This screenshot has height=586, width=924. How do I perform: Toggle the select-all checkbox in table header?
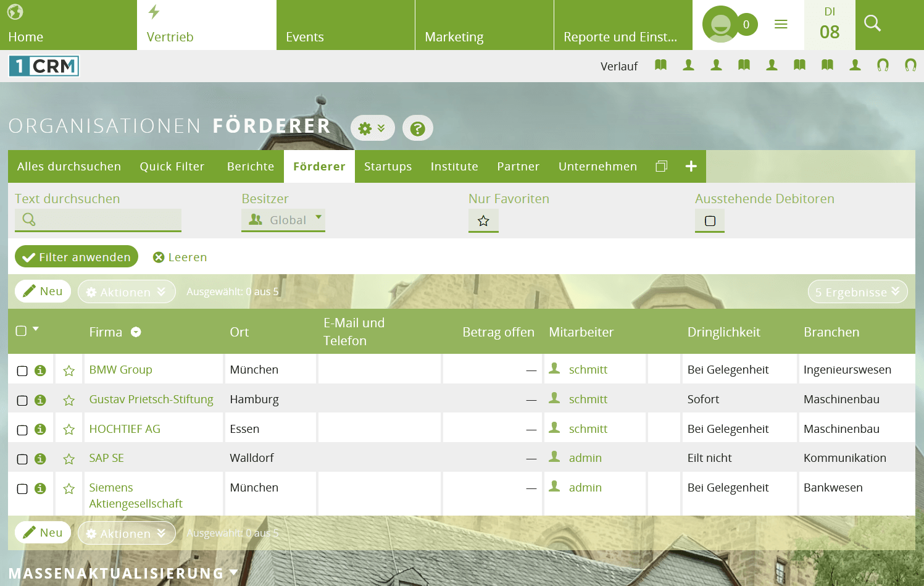21,331
